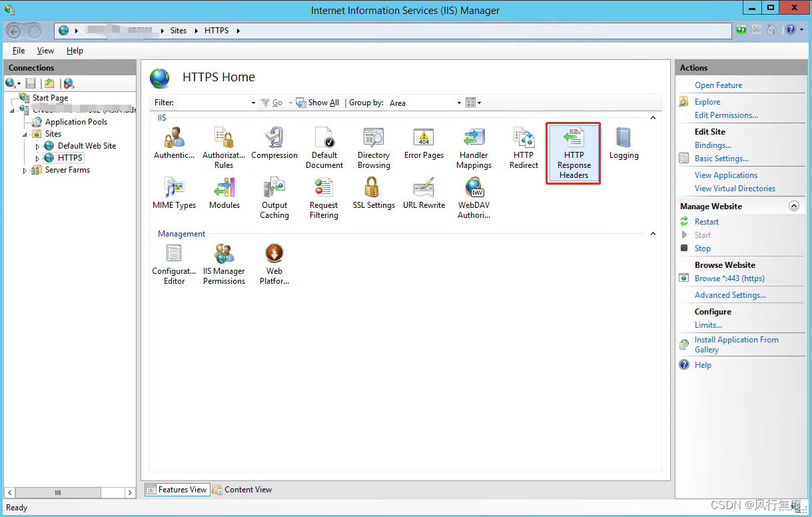Open Configuration Editor feature

pos(175,264)
